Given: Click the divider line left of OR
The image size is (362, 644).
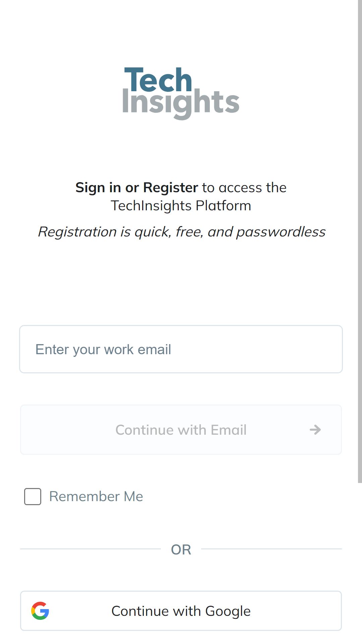Looking at the screenshot, I should 90,549.
